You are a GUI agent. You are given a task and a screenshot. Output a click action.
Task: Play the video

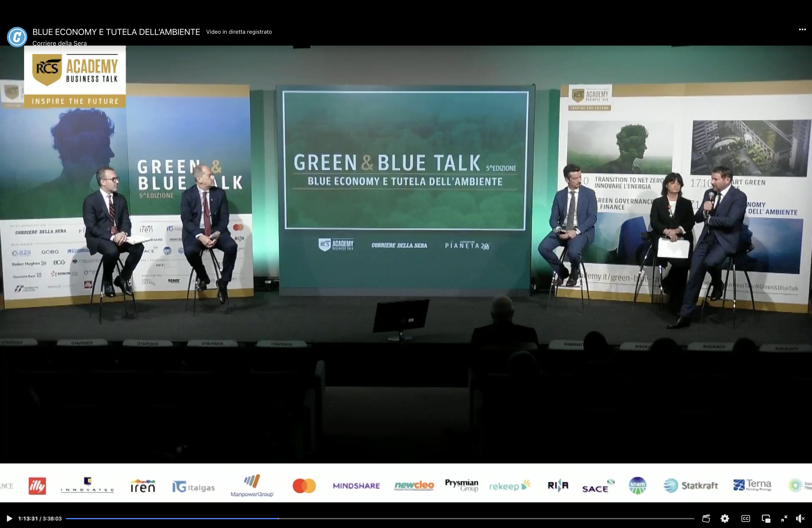pyautogui.click(x=9, y=519)
